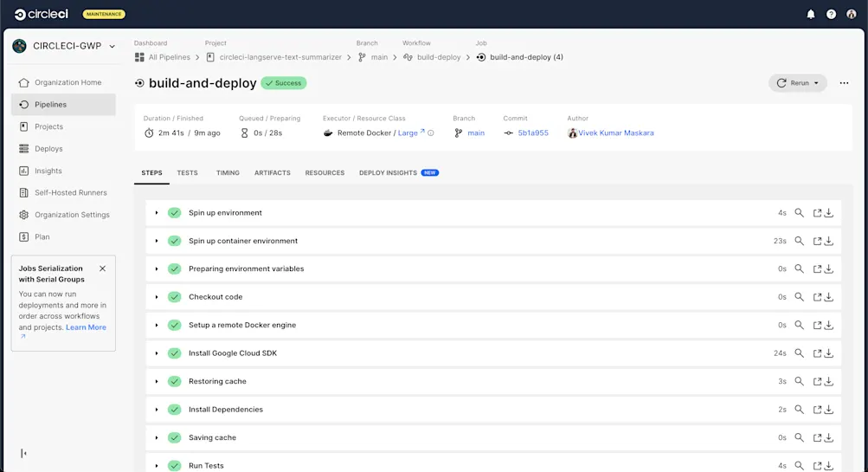Open Preparing environment variables output in new tab
This screenshot has width=868, height=472.
[817, 268]
